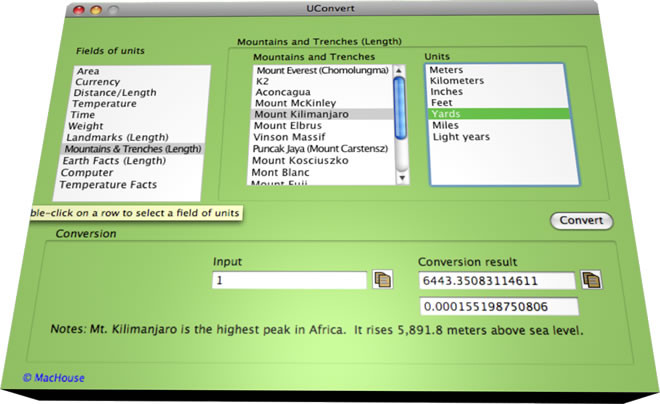Screen dimensions: 660x404
Task: Select Temperature Facts field
Action: [x=128, y=185]
